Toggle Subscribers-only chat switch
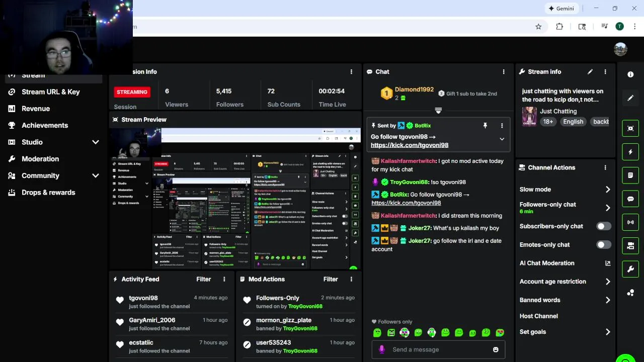Viewport: 644px width, 362px height. (x=604, y=226)
